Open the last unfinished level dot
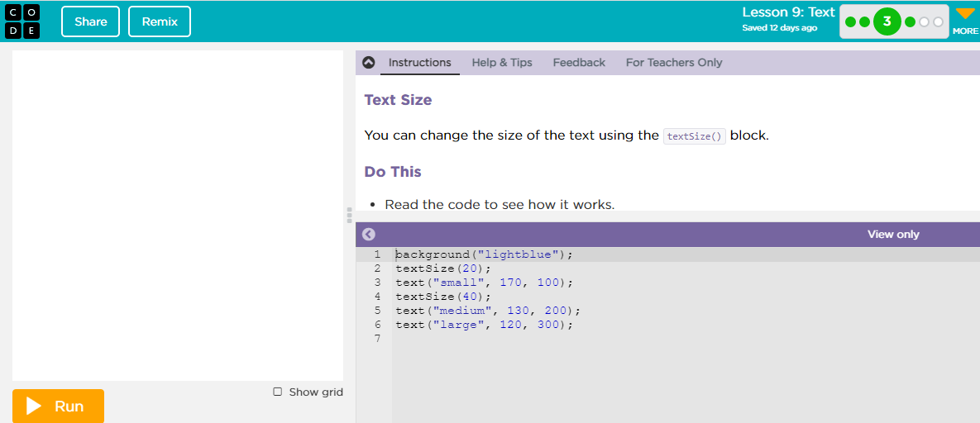Image resolution: width=980 pixels, height=423 pixels. point(938,21)
